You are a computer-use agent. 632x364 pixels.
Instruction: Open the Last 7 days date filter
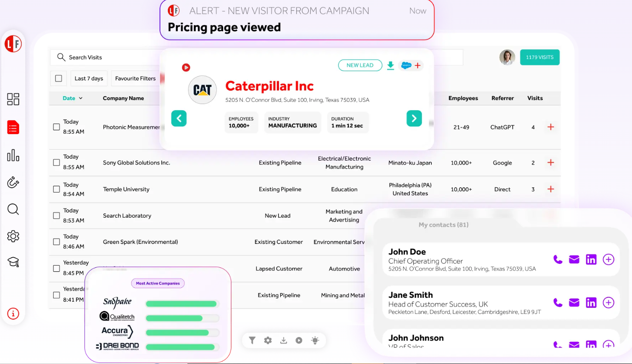point(89,78)
